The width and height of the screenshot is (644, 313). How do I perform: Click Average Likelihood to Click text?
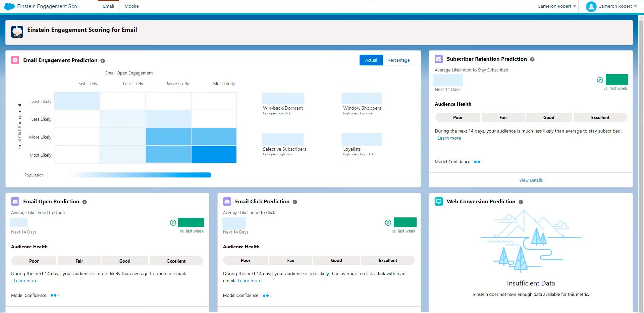point(249,213)
